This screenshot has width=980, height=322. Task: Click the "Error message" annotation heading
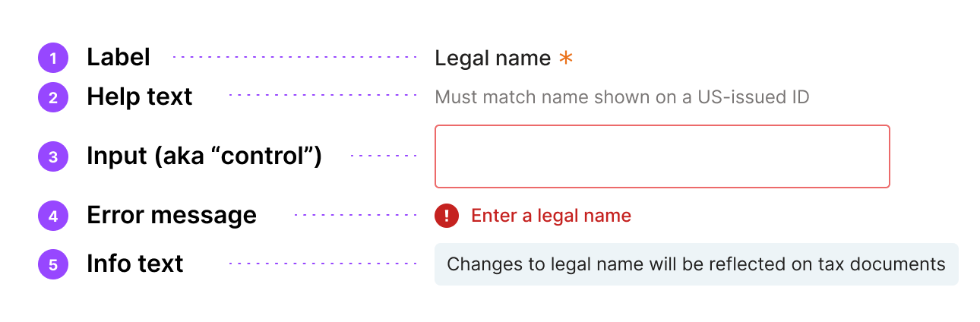(x=172, y=216)
